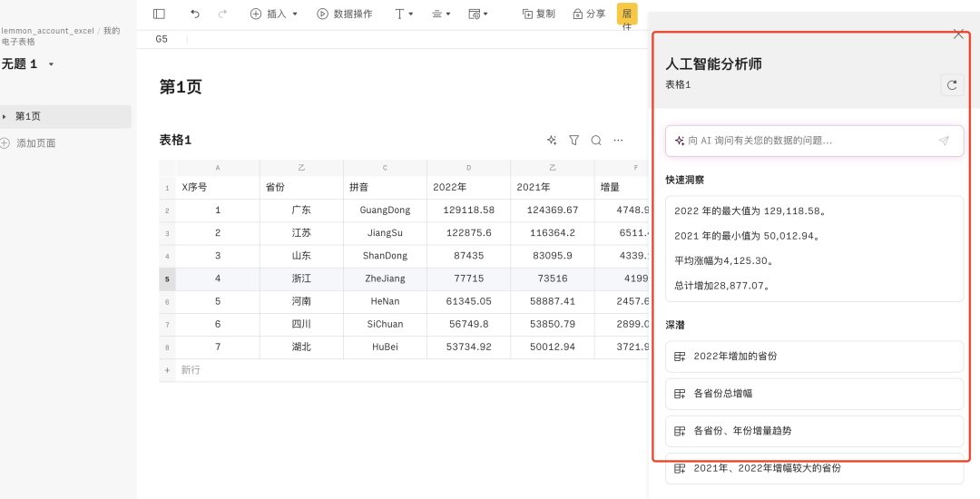Open the 无题 1 title dropdown arrow
Screen dimensions: 980x499
point(51,64)
